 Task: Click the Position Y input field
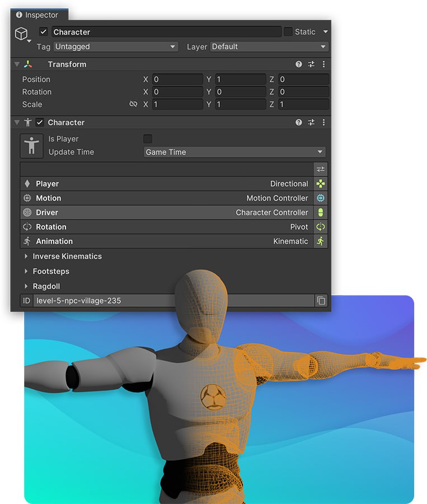click(x=240, y=80)
